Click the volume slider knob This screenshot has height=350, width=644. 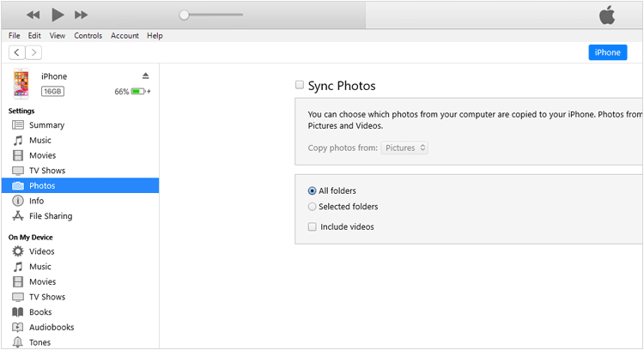click(x=185, y=15)
